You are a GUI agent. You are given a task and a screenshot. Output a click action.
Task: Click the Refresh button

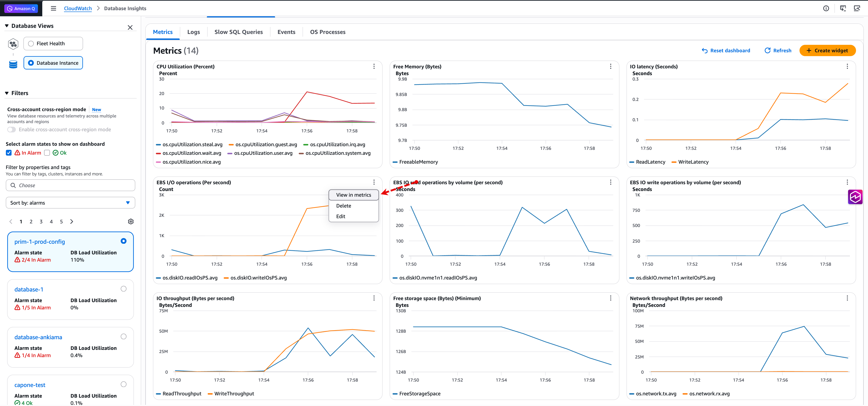click(778, 51)
